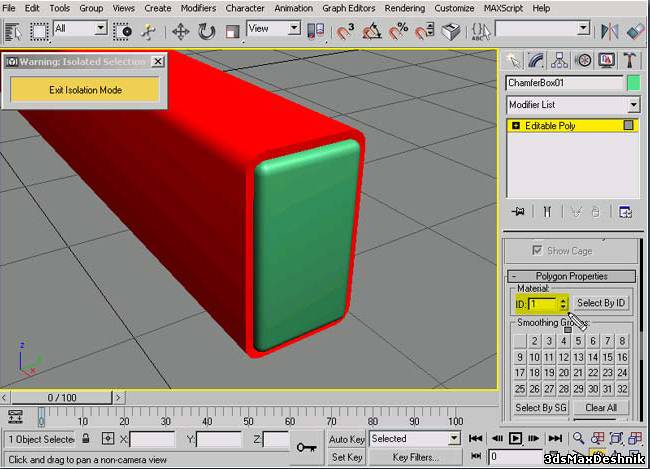Click the Mirror tool icon
This screenshot has width=650, height=469.
[610, 32]
